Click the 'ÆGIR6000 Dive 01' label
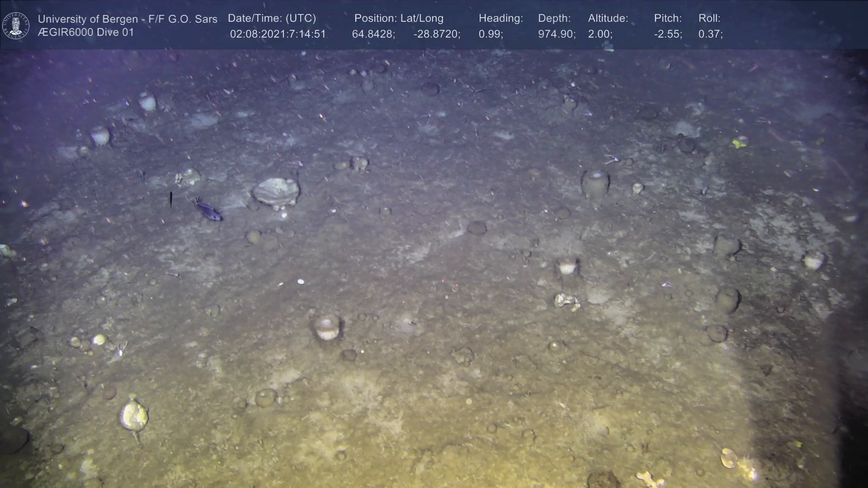This screenshot has height=488, width=868. (x=86, y=33)
